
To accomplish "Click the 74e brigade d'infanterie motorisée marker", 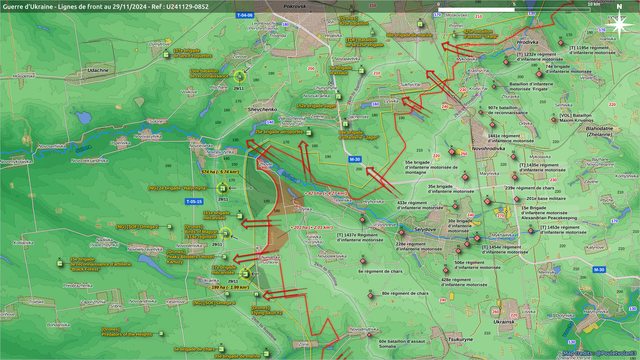I will click(539, 74).
